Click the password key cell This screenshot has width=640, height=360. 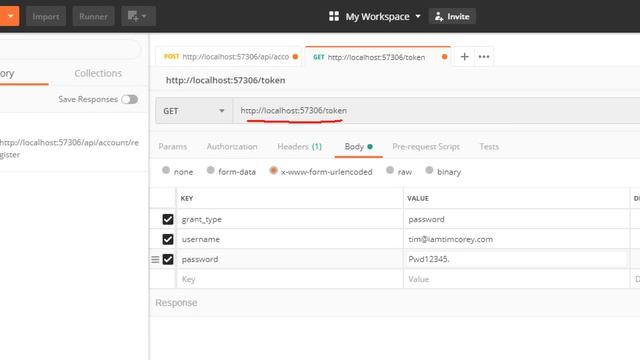click(290, 259)
